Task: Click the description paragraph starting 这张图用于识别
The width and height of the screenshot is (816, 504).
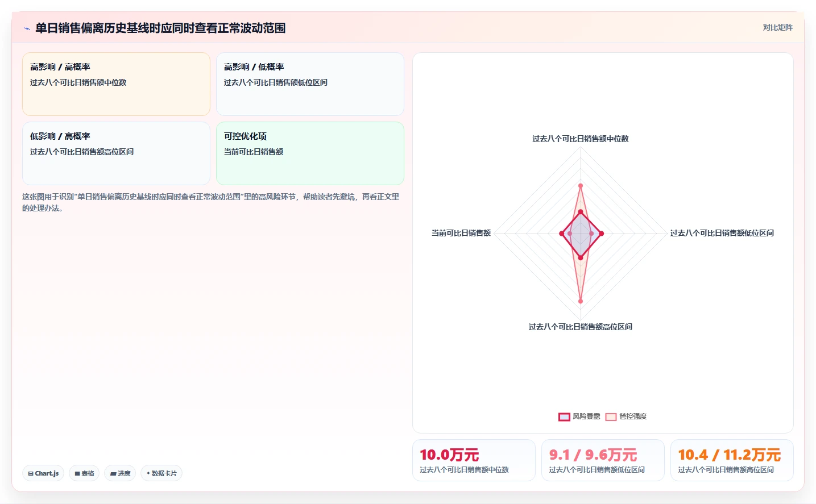Action: pyautogui.click(x=210, y=202)
